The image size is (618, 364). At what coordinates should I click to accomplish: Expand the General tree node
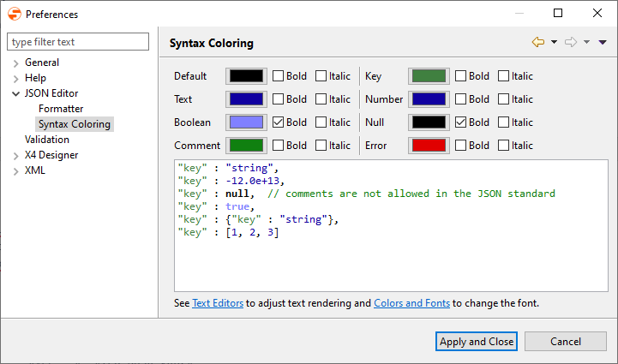click(15, 63)
